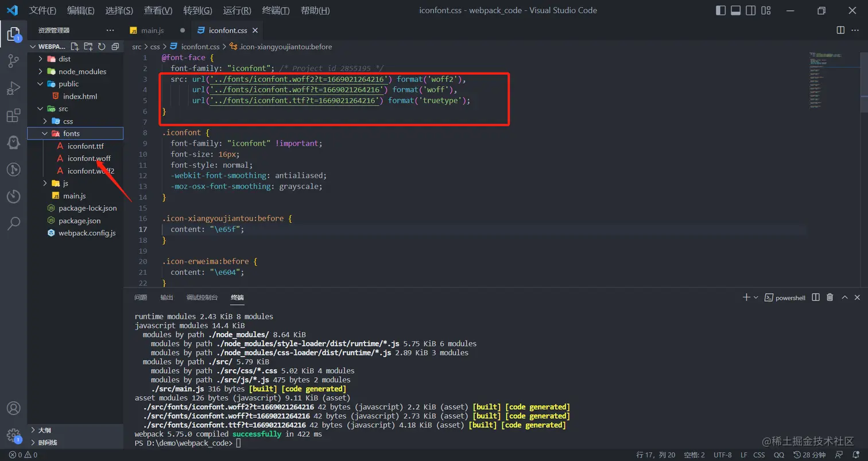Click the New File icon in explorer header

(x=75, y=47)
